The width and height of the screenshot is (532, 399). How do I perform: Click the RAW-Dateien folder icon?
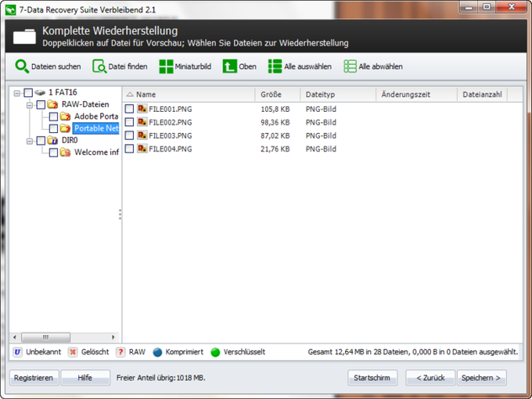click(x=52, y=104)
